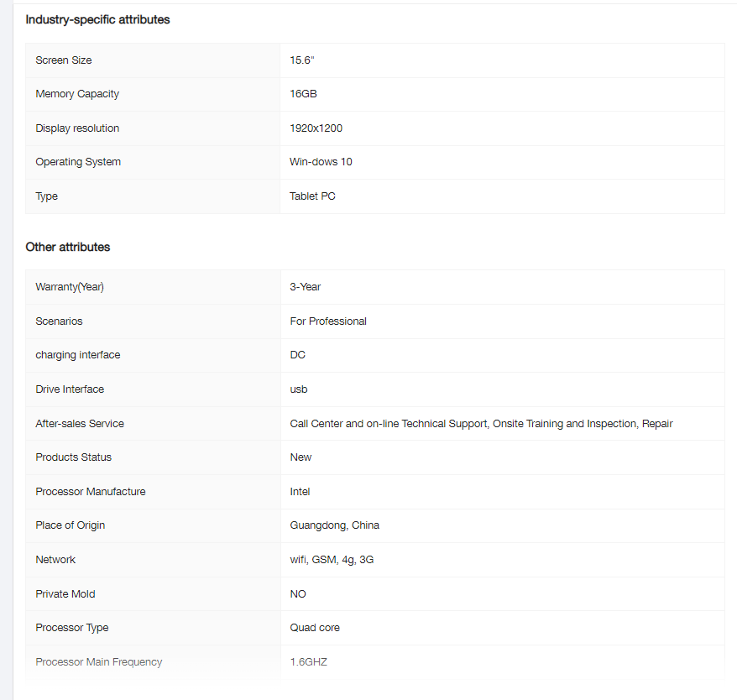Click the Industry-specific attributes heading
The width and height of the screenshot is (737, 700).
(97, 19)
